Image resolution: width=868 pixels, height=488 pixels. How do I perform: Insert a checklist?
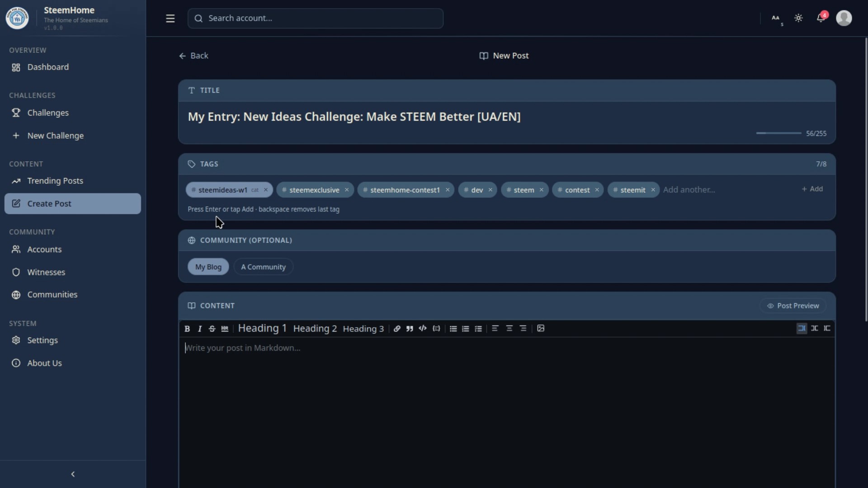coord(478,329)
